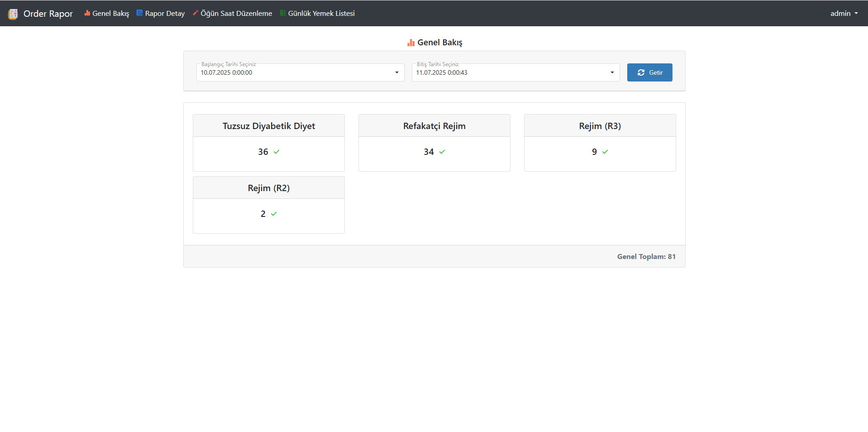The image size is (868, 432).
Task: Click the Bitiş Tarihi date field
Action: pyautogui.click(x=509, y=72)
